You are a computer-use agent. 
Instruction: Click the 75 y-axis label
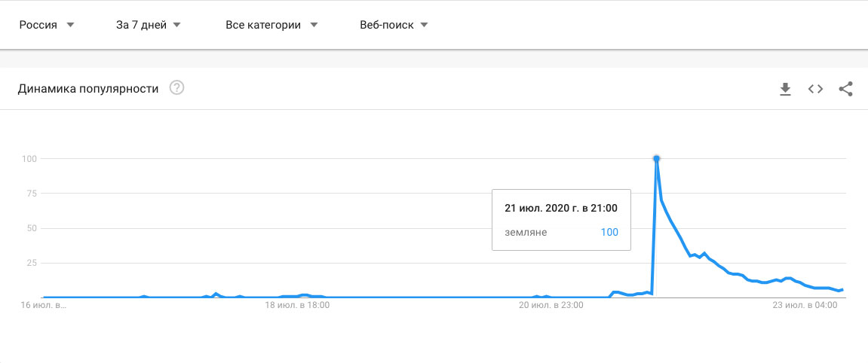coord(31,194)
